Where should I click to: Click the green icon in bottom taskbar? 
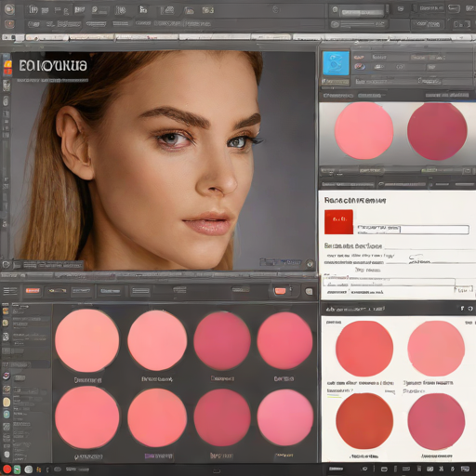coord(18,469)
